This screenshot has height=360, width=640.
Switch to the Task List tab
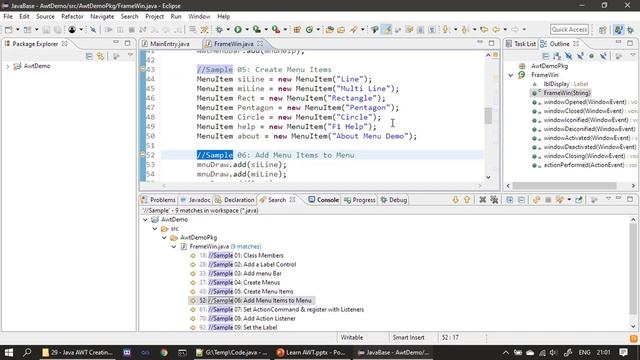coord(521,44)
